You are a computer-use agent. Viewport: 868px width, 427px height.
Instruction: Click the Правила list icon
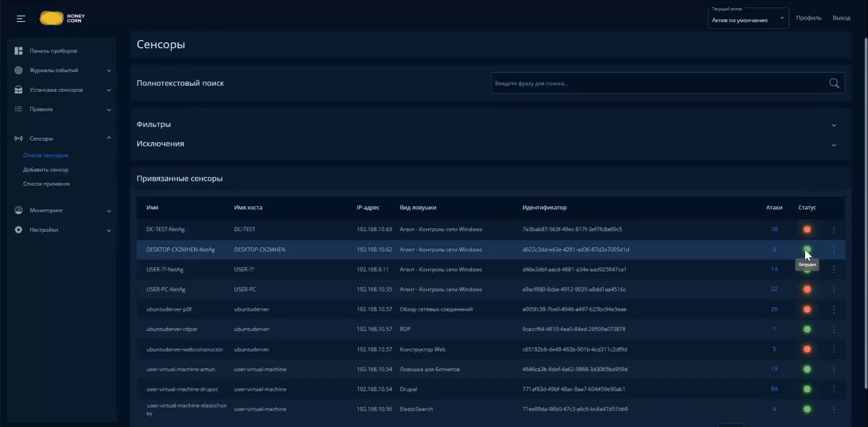click(x=18, y=109)
